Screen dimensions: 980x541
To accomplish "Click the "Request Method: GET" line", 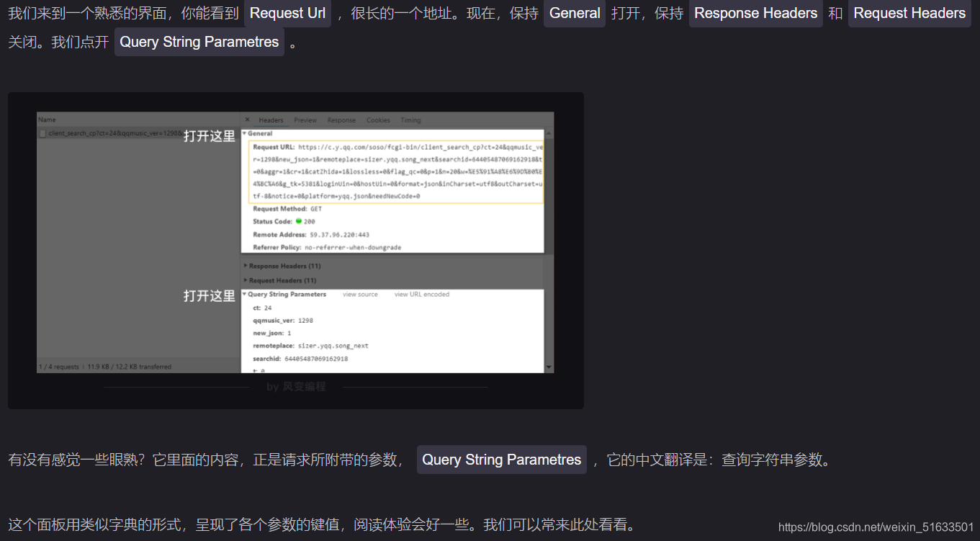I will pos(287,209).
